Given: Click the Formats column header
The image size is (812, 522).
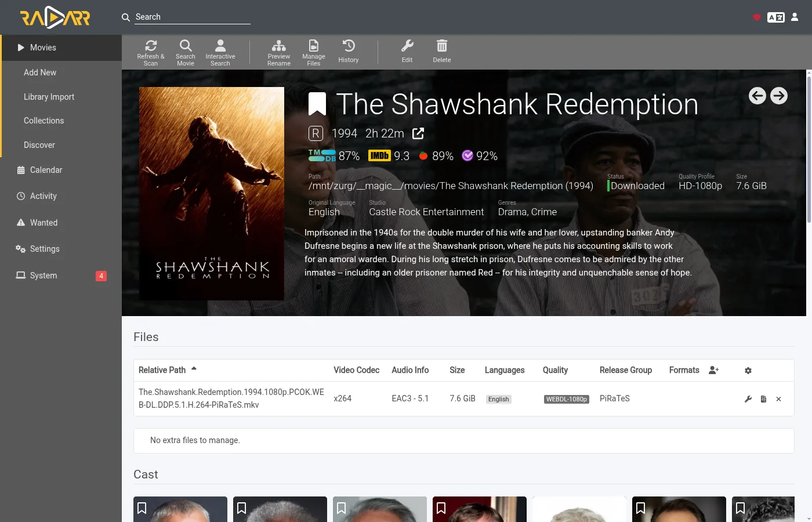Looking at the screenshot, I should [684, 370].
